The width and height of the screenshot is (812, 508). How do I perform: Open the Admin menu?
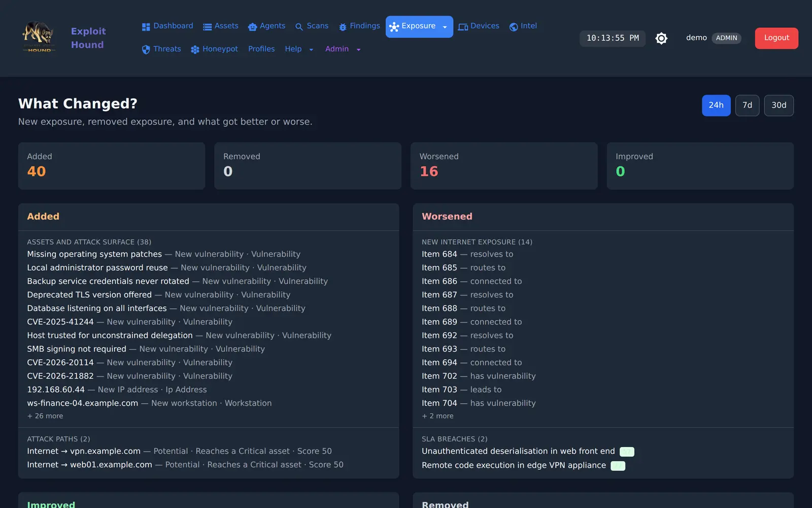[x=343, y=49]
